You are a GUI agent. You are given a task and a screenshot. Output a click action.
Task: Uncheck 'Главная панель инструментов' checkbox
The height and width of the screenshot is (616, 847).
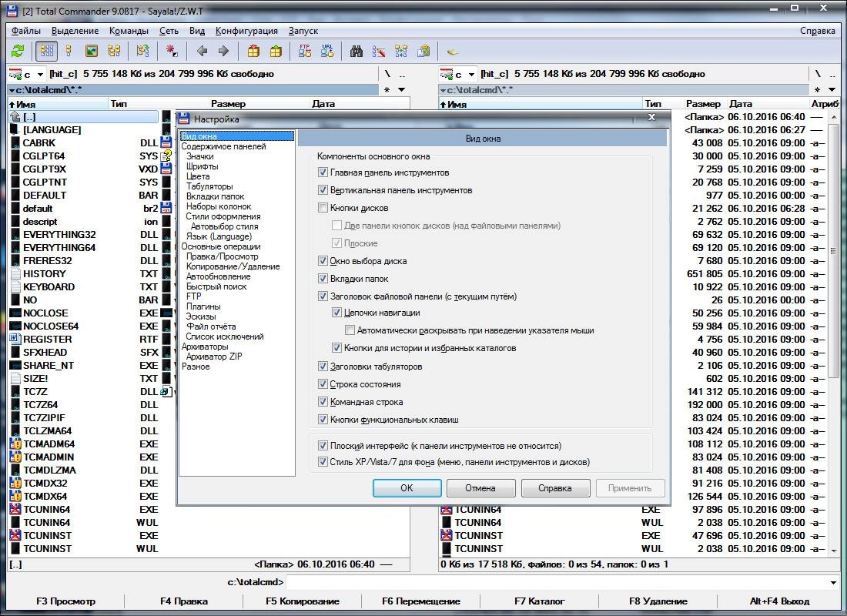click(323, 172)
